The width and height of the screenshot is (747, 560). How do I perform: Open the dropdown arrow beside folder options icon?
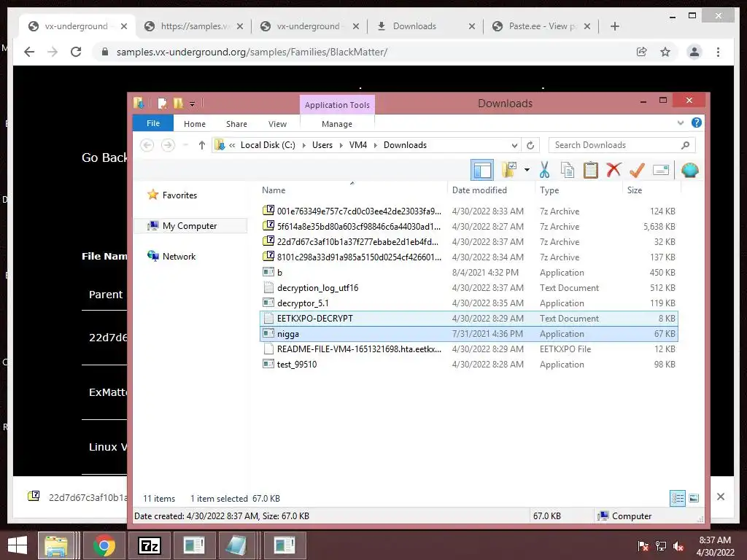527,170
